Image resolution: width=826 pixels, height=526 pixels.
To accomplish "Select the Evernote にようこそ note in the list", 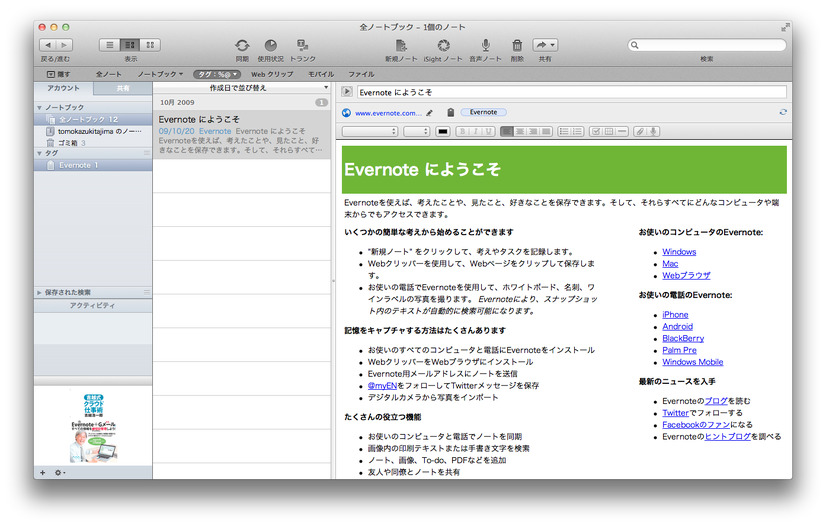I will point(242,134).
